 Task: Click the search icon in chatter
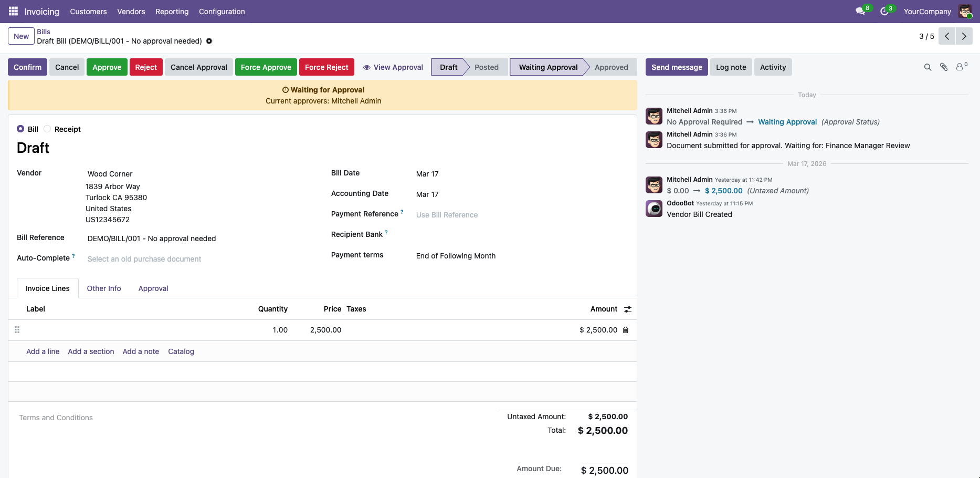[928, 67]
